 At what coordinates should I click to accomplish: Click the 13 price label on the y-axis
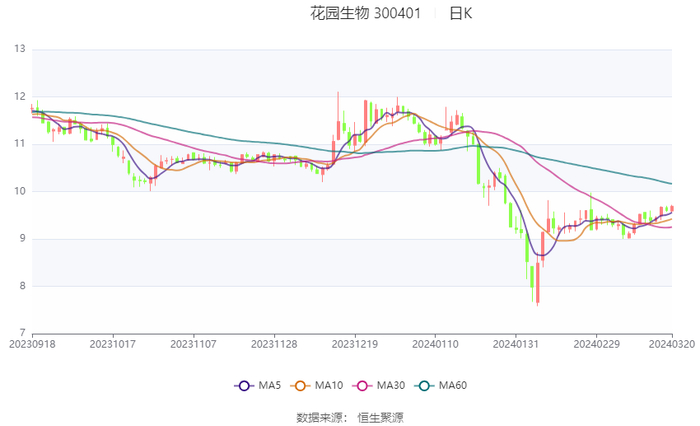tap(19, 49)
